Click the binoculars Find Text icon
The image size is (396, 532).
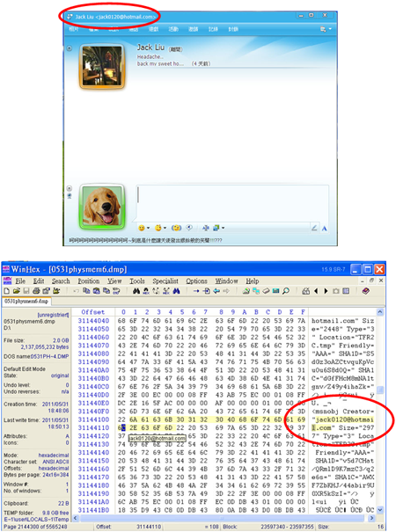pyautogui.click(x=136, y=291)
